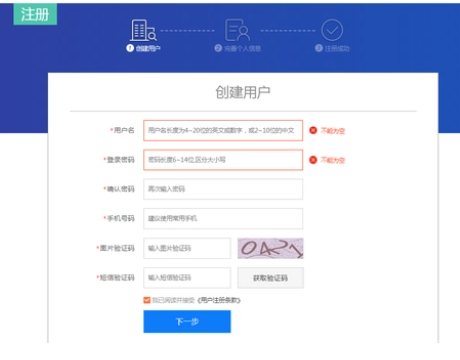The width and height of the screenshot is (460, 360).
Task: Click the 用户名 field label
Action: coord(124,130)
